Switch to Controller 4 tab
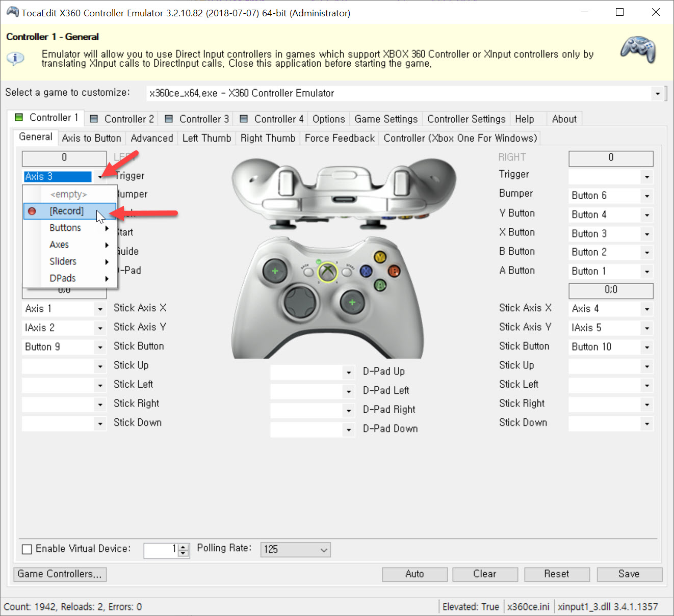Image resolution: width=674 pixels, height=616 pixels. [271, 119]
